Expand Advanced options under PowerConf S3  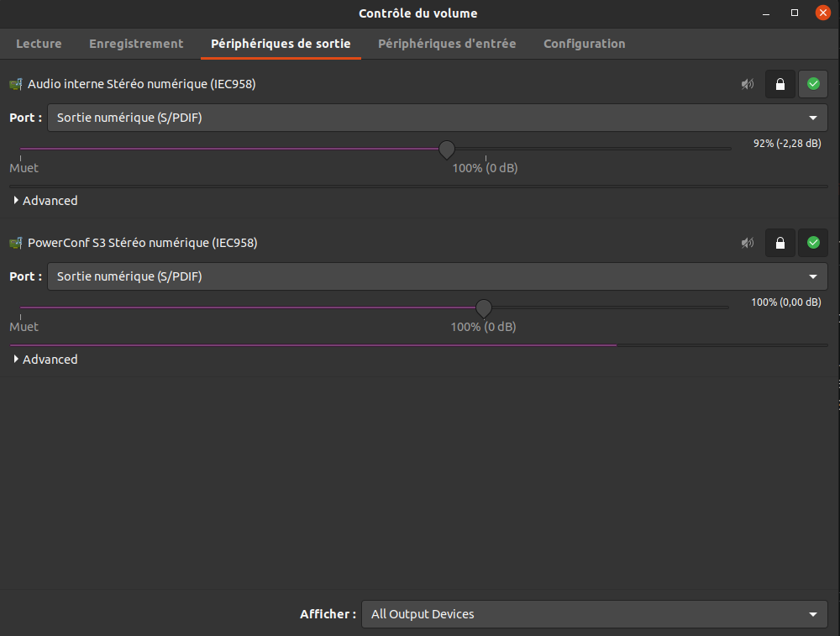pos(46,360)
